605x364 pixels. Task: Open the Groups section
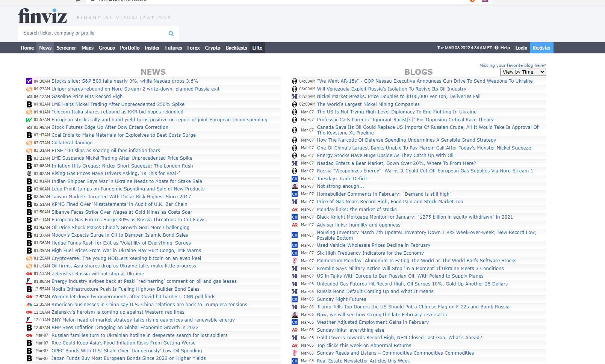pyautogui.click(x=107, y=48)
